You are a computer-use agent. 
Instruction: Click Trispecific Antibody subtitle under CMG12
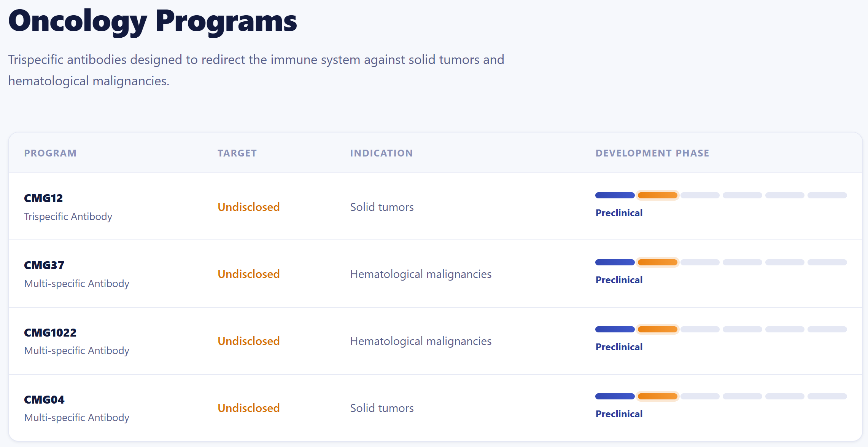click(x=68, y=217)
